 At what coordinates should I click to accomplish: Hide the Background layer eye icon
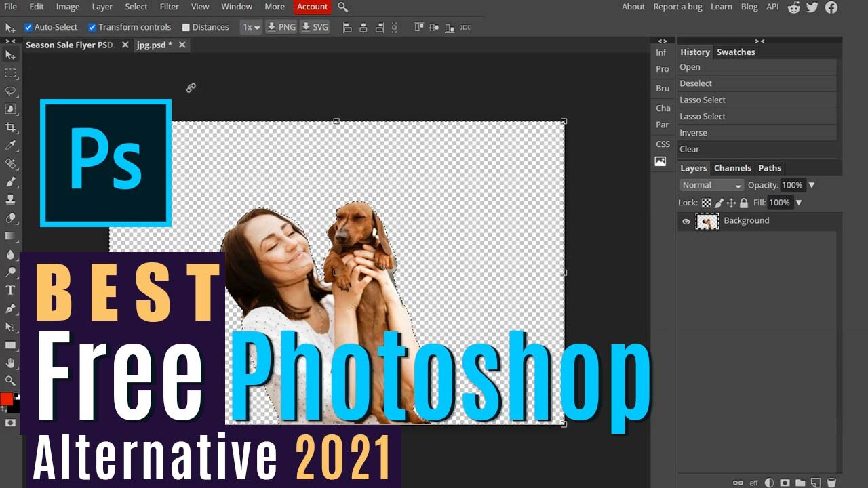point(686,221)
